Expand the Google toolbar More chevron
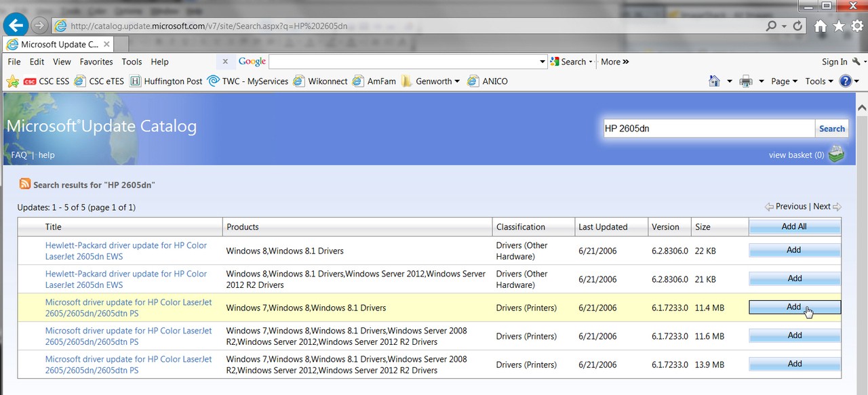The width and height of the screenshot is (868, 395). [x=615, y=62]
